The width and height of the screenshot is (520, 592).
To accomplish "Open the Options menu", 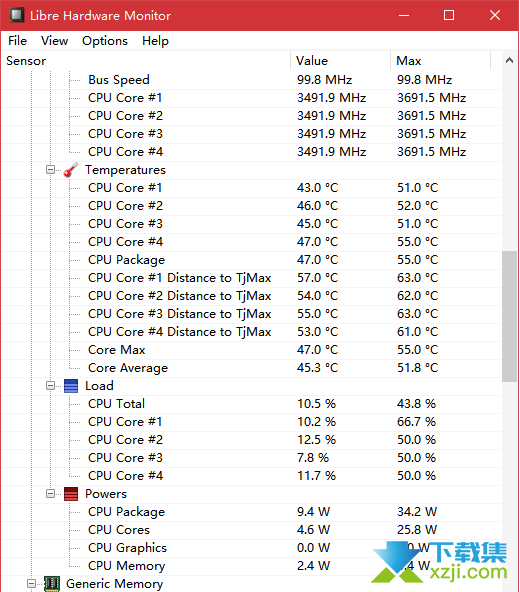I will pos(105,41).
